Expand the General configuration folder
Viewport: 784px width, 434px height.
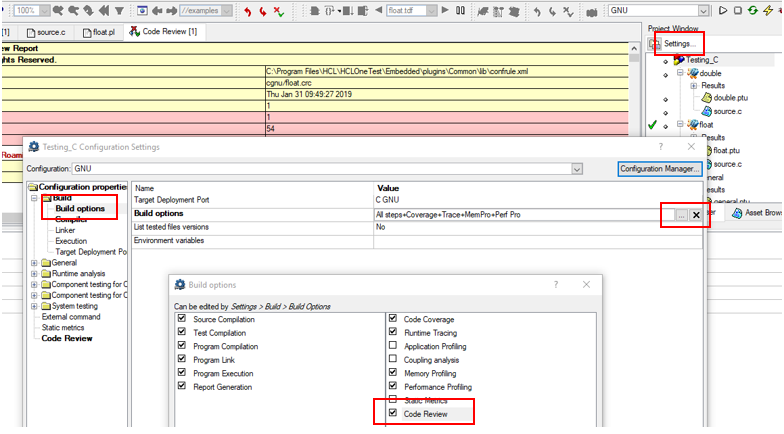click(35, 262)
